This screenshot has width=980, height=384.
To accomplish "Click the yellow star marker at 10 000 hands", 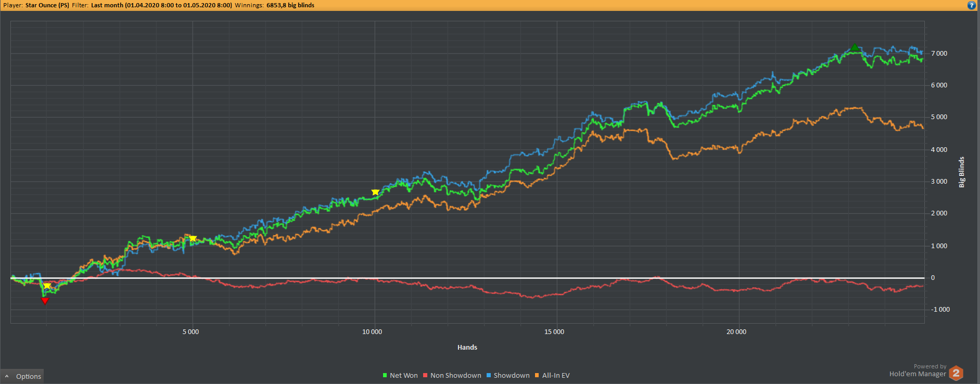I will 375,192.
